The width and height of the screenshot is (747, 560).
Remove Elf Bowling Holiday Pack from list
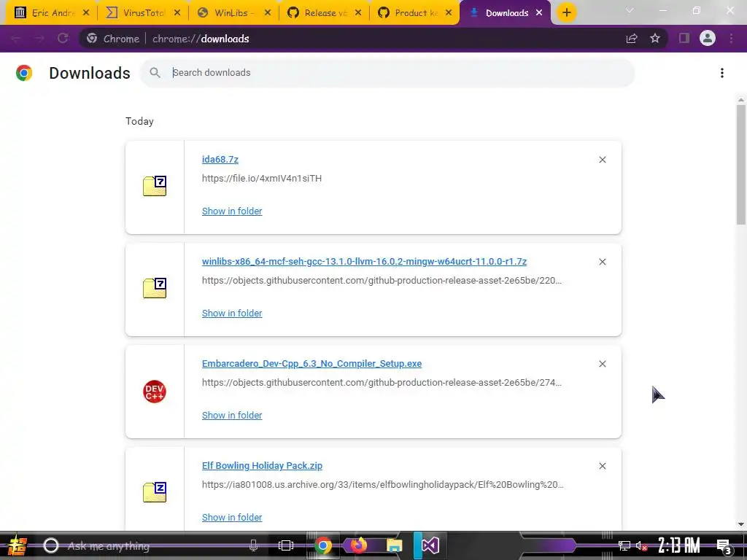[602, 466]
